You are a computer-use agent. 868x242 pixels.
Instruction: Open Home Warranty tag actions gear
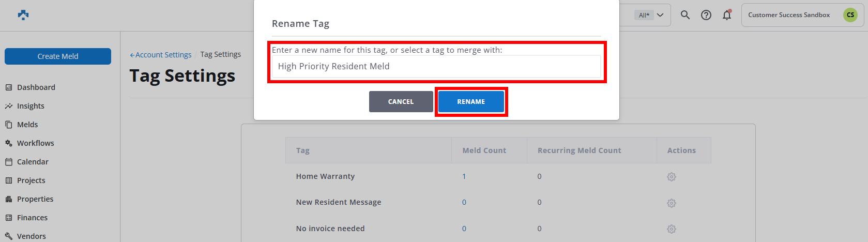point(671,177)
